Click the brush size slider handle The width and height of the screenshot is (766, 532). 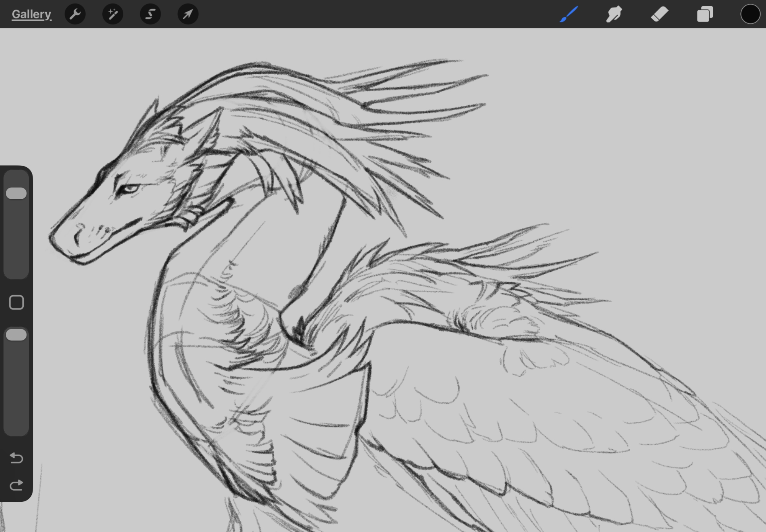pyautogui.click(x=16, y=193)
